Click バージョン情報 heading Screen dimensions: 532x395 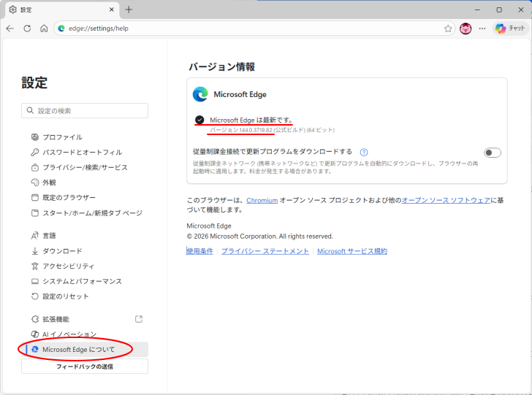point(222,66)
